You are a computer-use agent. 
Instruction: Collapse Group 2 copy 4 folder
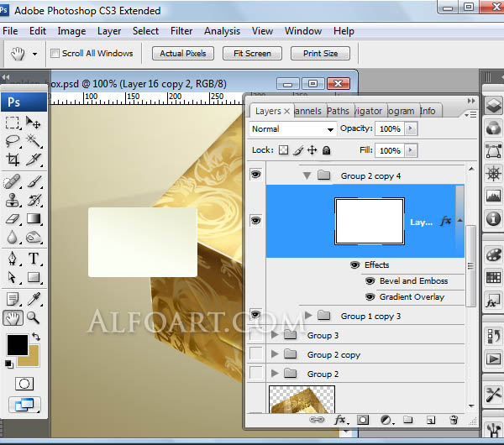click(307, 175)
